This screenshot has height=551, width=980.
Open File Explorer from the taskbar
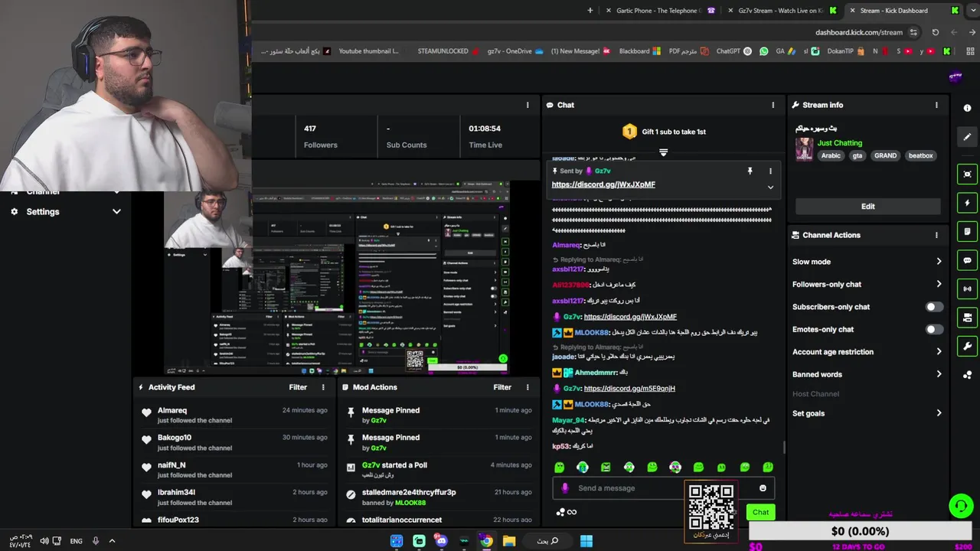click(x=509, y=541)
